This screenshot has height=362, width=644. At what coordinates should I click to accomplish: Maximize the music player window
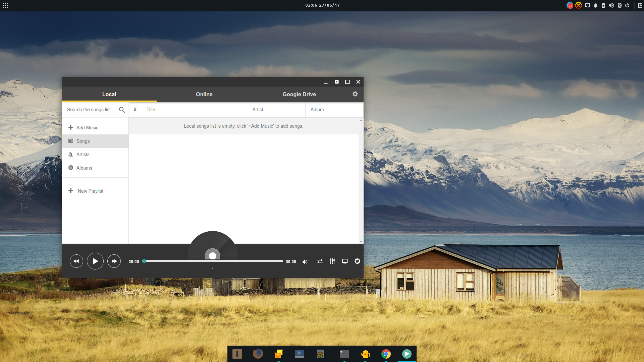click(x=347, y=82)
